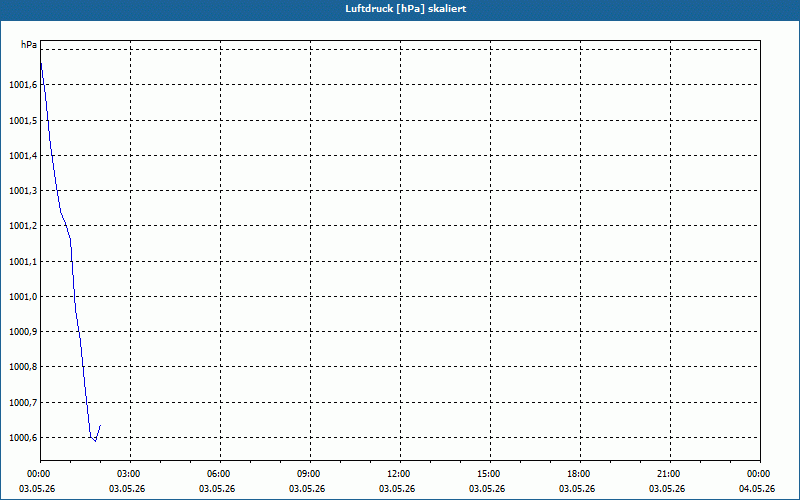The height and width of the screenshot is (500, 800).
Task: Click the 1001,6 y-axis label
Action: pos(23,85)
